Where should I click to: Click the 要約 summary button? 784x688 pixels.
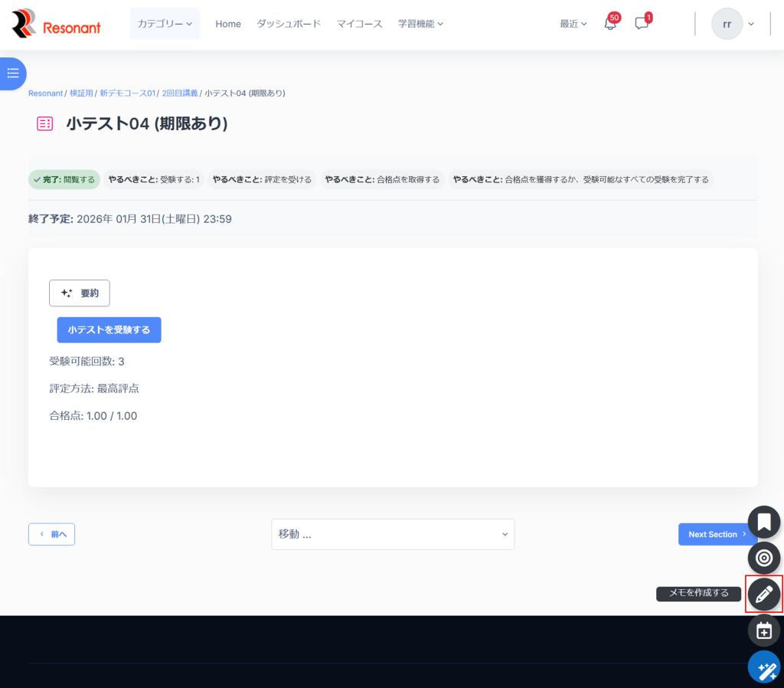[x=80, y=293]
